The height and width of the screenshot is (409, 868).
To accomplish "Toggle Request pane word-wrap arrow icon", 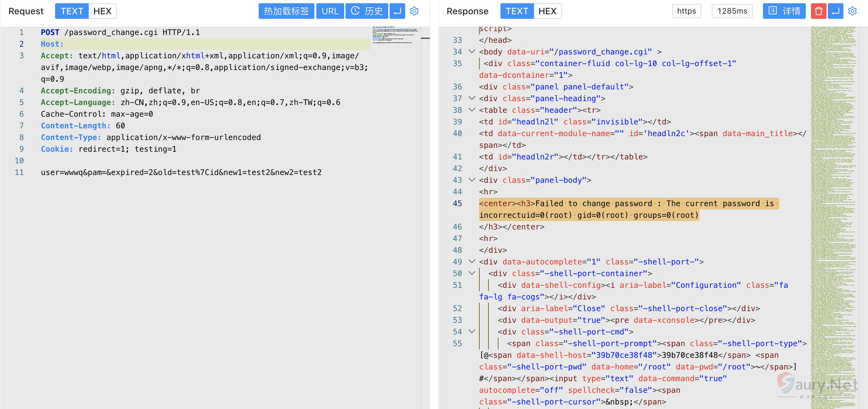I will (x=397, y=11).
